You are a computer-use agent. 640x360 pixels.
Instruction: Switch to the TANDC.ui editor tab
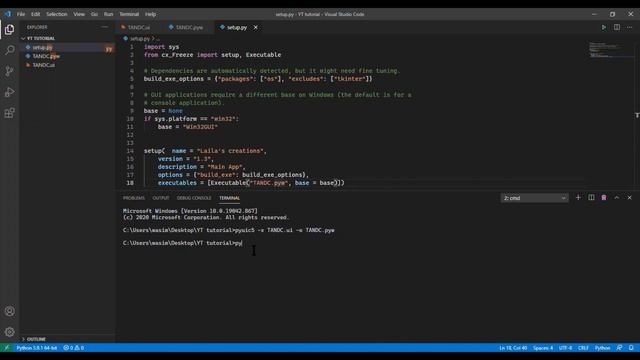pos(138,27)
